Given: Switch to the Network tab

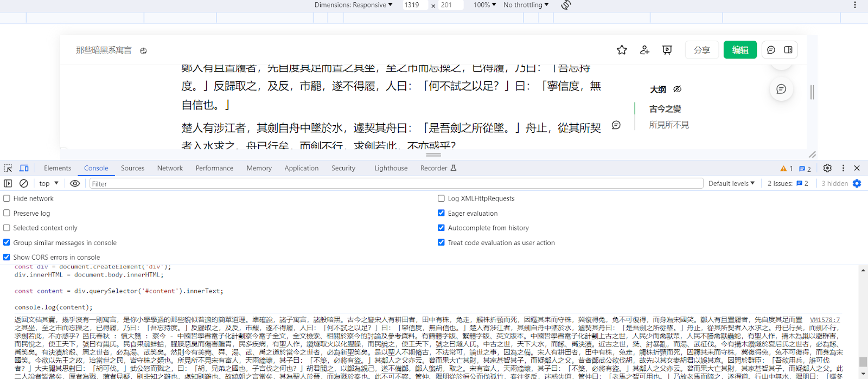Looking at the screenshot, I should pos(170,168).
